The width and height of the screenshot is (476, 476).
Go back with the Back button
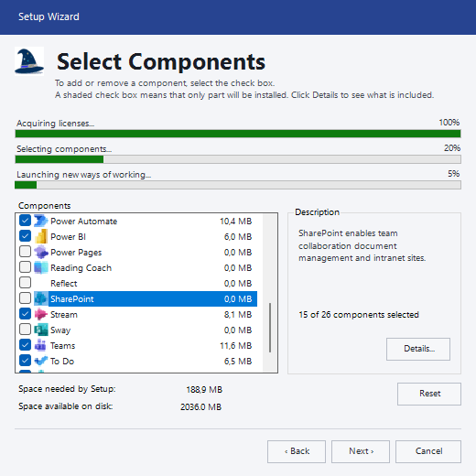[x=297, y=451]
